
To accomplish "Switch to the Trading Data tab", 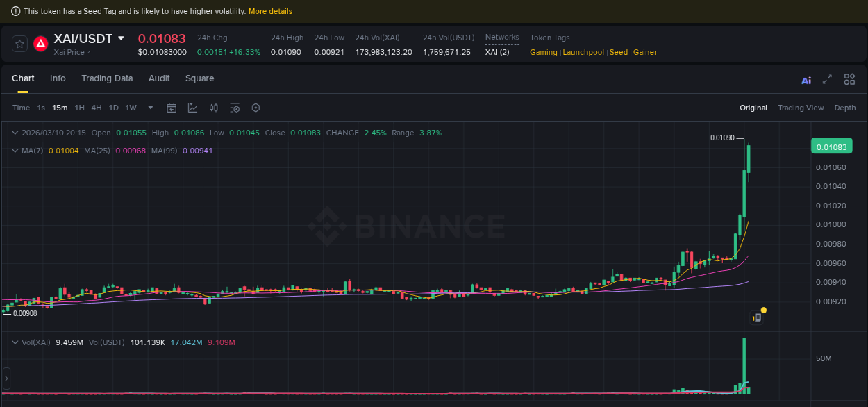I will point(107,78).
